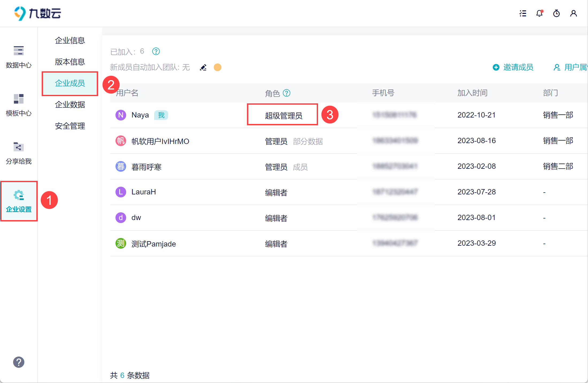Edit the auto-join team pencil icon
Screen dimensions: 588x383
203,67
